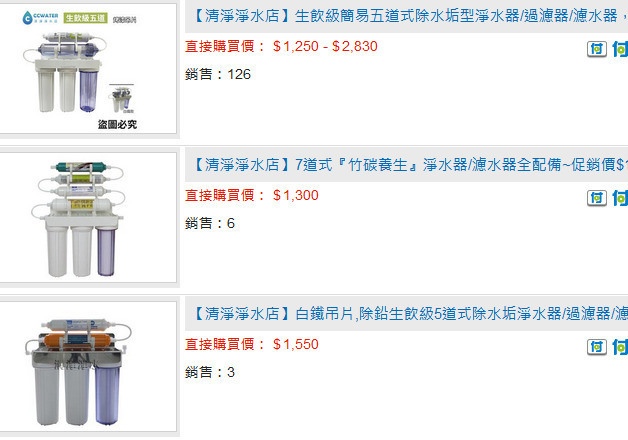Click the large cut-off 付 logo in the 竹碳養生 listing

(620, 198)
